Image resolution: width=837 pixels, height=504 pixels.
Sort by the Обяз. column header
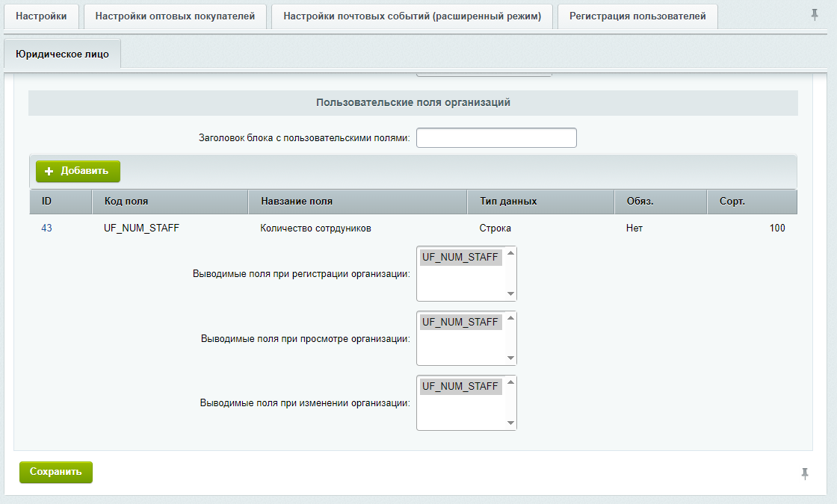[x=661, y=202]
